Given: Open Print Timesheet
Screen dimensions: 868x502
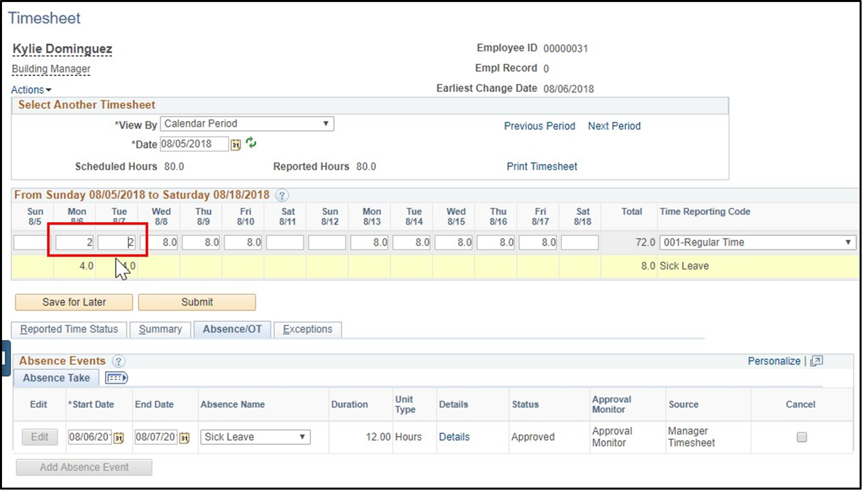Looking at the screenshot, I should (541, 166).
